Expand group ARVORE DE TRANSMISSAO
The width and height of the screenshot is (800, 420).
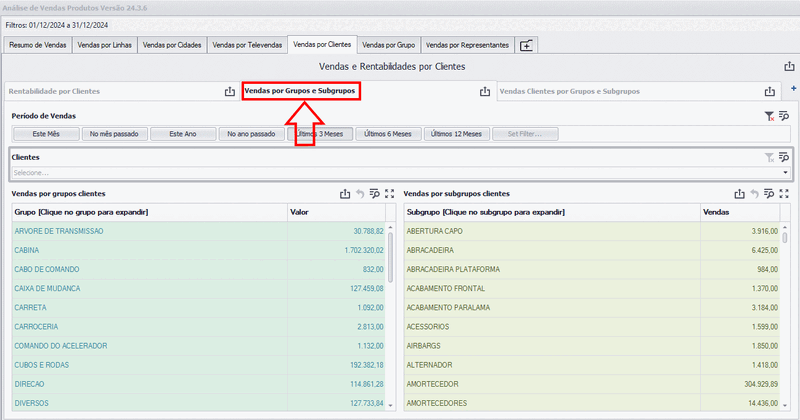[59, 231]
